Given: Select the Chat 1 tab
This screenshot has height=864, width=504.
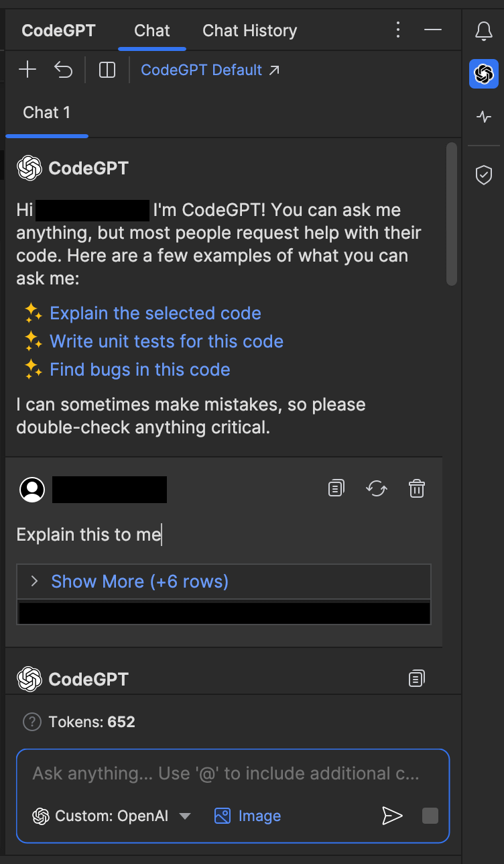Looking at the screenshot, I should (47, 113).
